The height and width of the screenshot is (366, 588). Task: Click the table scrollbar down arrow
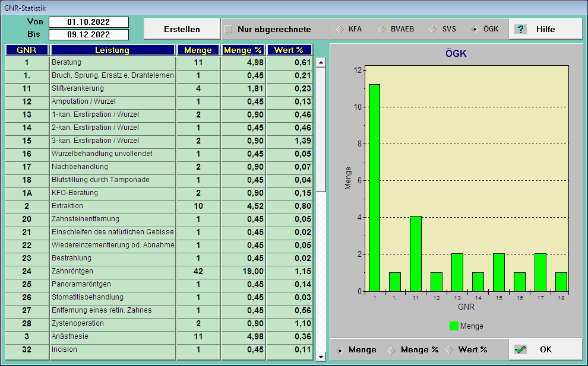321,358
